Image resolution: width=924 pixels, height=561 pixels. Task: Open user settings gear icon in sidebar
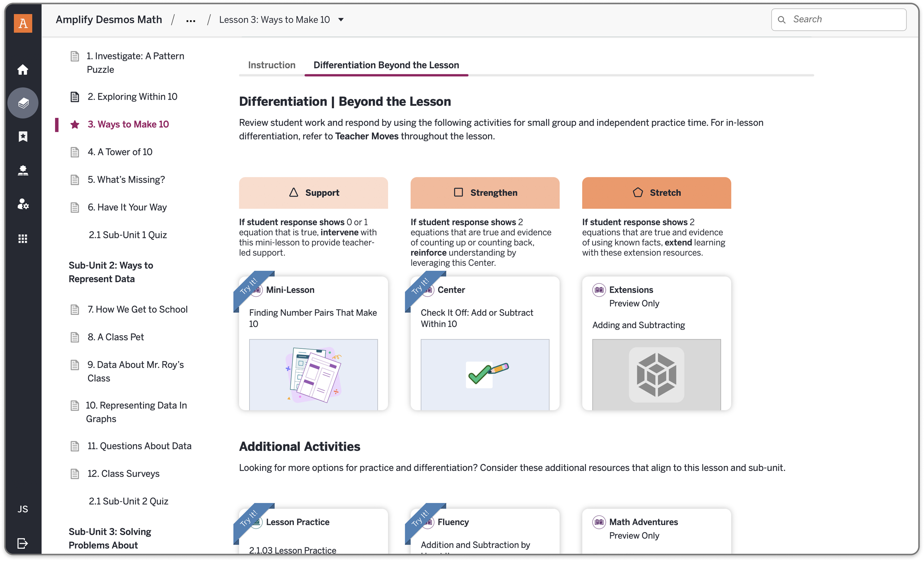tap(23, 204)
